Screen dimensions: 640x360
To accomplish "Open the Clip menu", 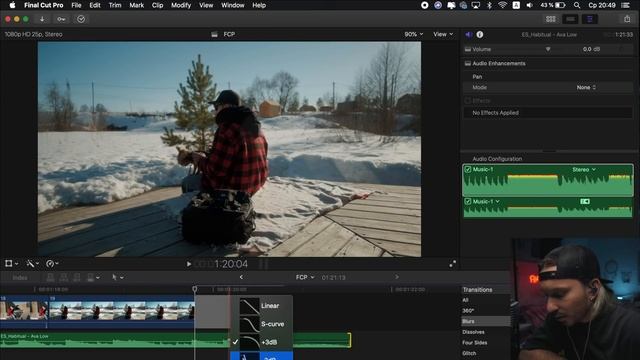I will click(x=157, y=5).
